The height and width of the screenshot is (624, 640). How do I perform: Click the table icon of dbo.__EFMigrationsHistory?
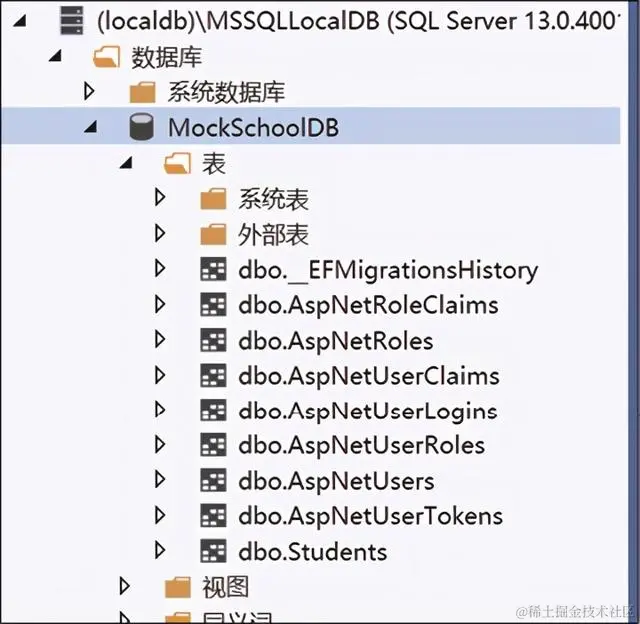click(213, 269)
